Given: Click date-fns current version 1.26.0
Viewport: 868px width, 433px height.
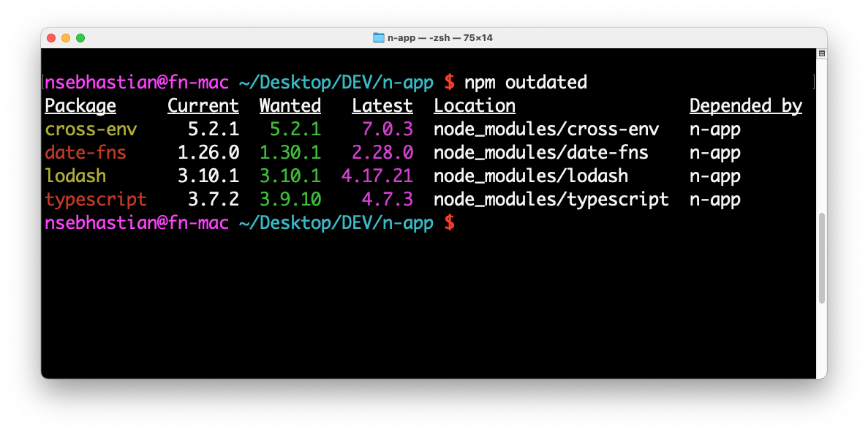Looking at the screenshot, I should tap(208, 153).
